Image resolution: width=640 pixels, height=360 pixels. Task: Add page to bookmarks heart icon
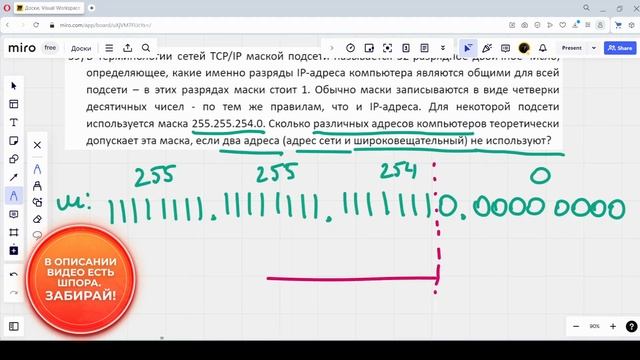click(562, 25)
